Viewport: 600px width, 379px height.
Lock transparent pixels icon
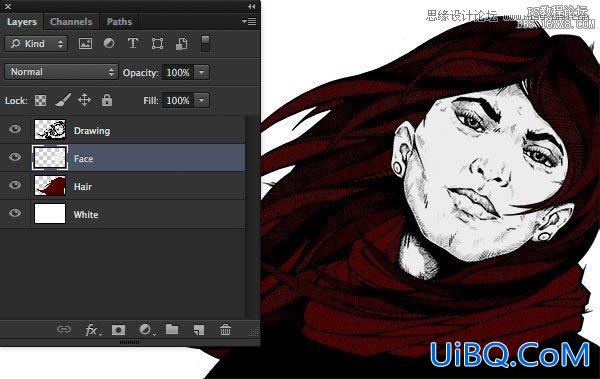[x=41, y=100]
